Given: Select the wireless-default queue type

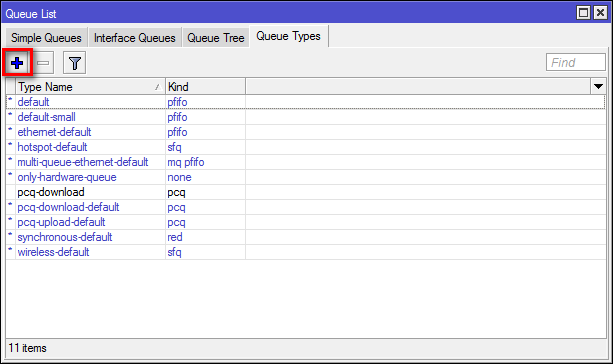Looking at the screenshot, I should 306,252.
